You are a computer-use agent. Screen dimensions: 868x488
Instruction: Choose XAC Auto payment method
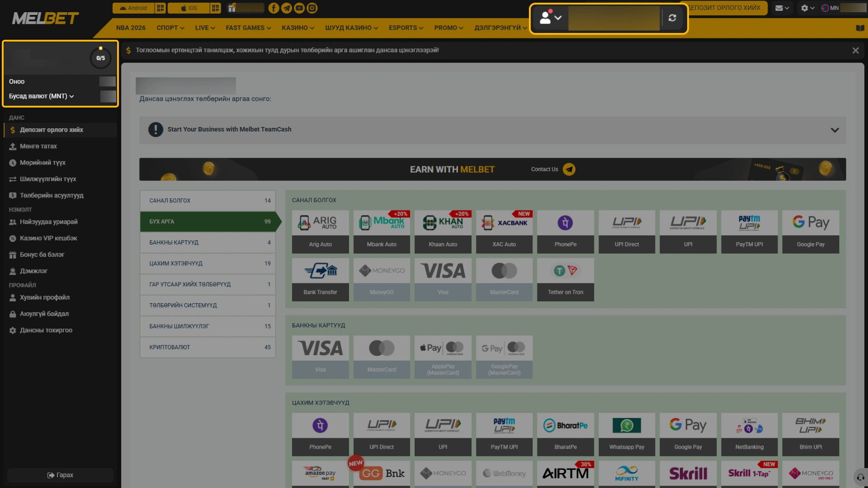pos(504,232)
